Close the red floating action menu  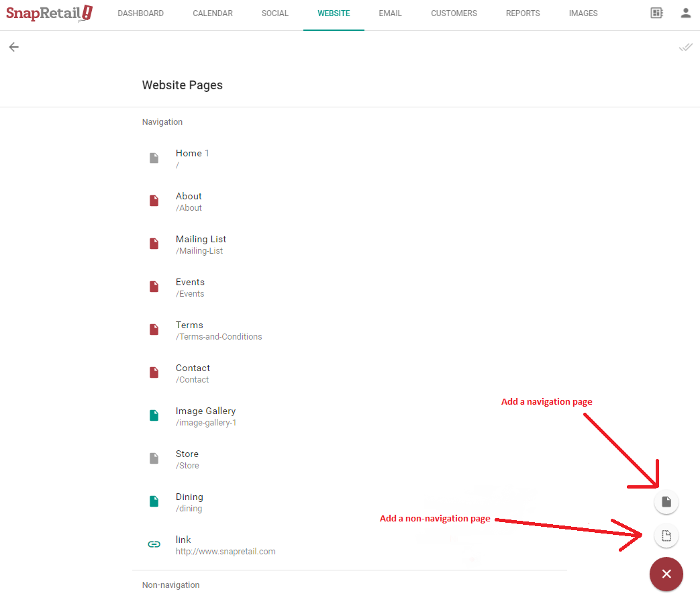[x=666, y=574]
